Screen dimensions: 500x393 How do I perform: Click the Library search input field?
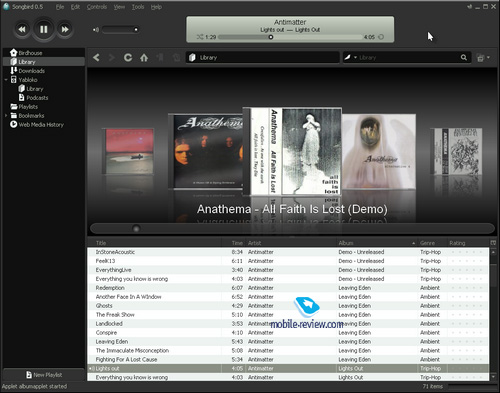(408, 57)
